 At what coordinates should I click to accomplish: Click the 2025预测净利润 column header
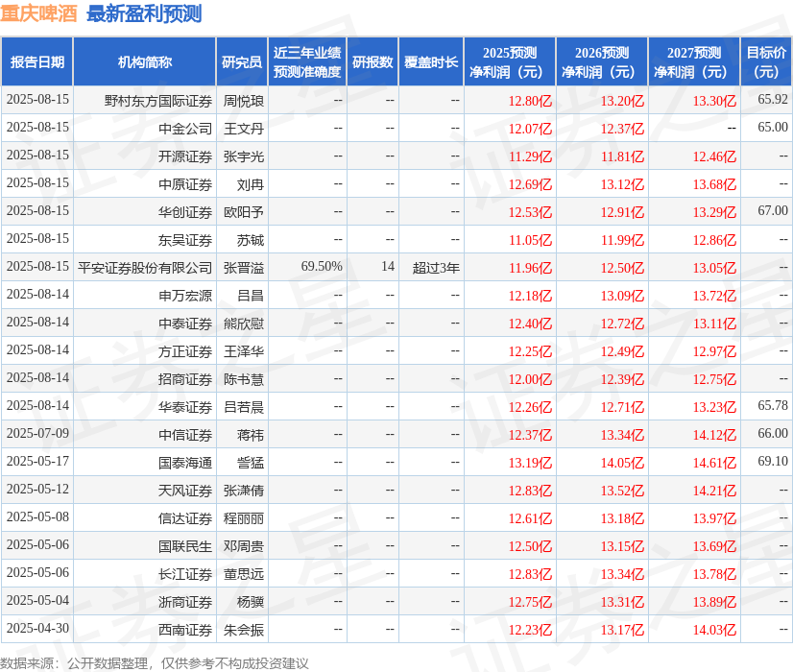[510, 61]
